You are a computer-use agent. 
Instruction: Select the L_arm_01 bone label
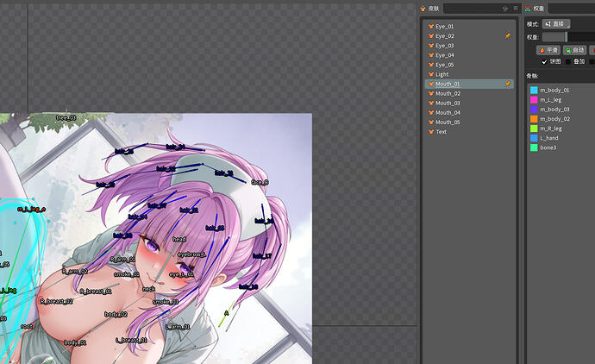click(x=178, y=326)
